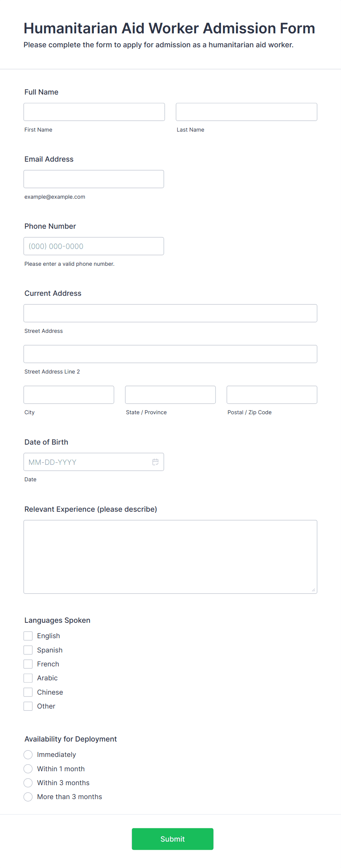This screenshot has height=868, width=341.
Task: Open the date picker calendar icon
Action: click(155, 462)
